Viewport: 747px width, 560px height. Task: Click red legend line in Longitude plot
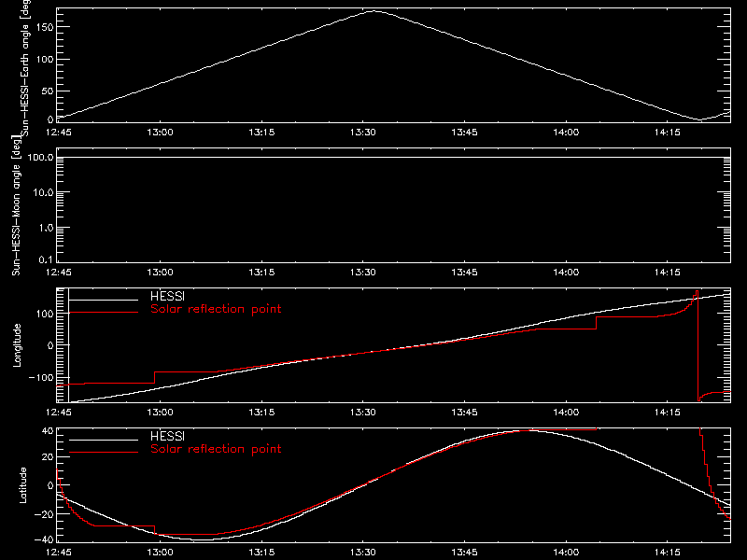(x=104, y=313)
